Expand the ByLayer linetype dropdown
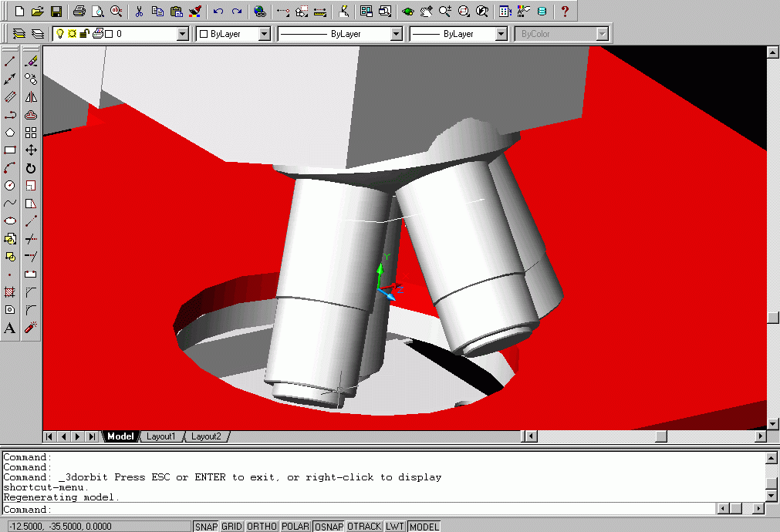Screen dimensions: 780x532 [396, 34]
